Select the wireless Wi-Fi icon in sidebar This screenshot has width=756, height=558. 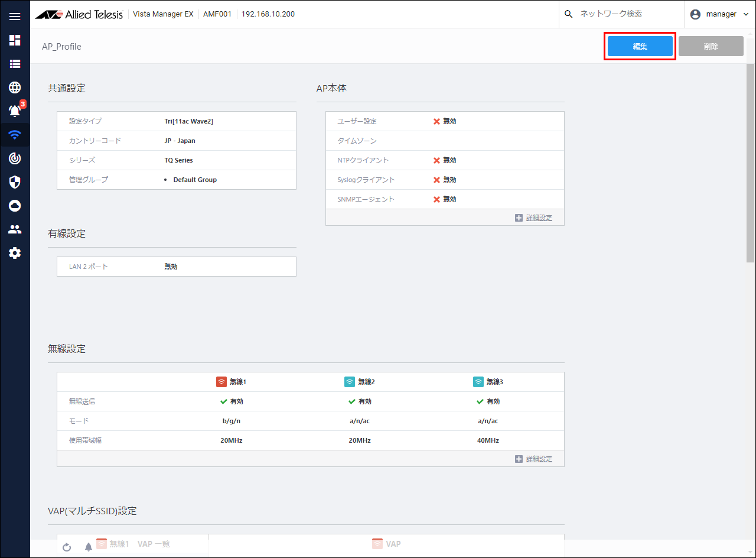point(15,135)
